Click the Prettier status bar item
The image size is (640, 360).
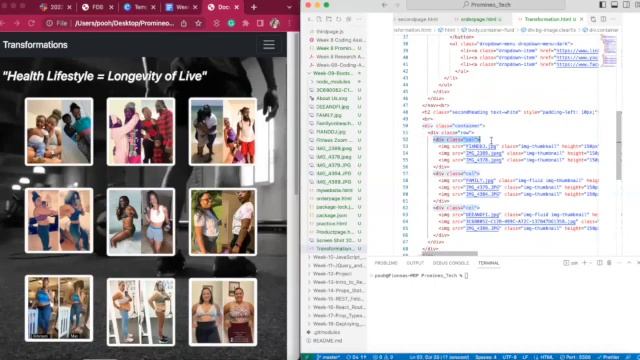[x=608, y=357]
